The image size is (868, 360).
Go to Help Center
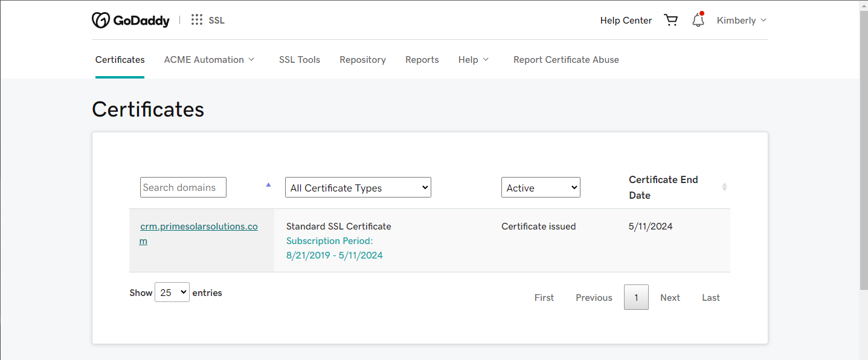626,20
